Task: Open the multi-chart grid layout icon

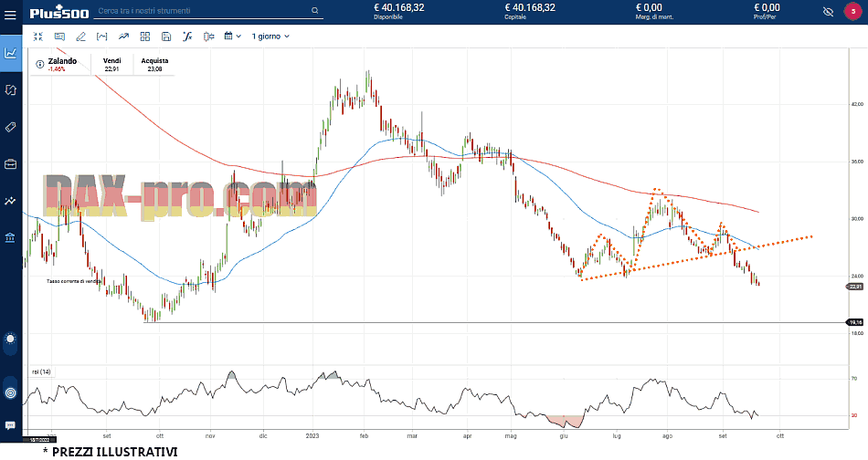Action: pos(145,37)
